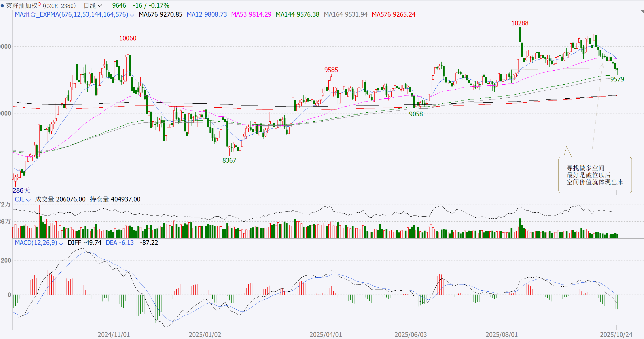
Task: Click the 持仓量 open interest label
Action: coord(99,199)
